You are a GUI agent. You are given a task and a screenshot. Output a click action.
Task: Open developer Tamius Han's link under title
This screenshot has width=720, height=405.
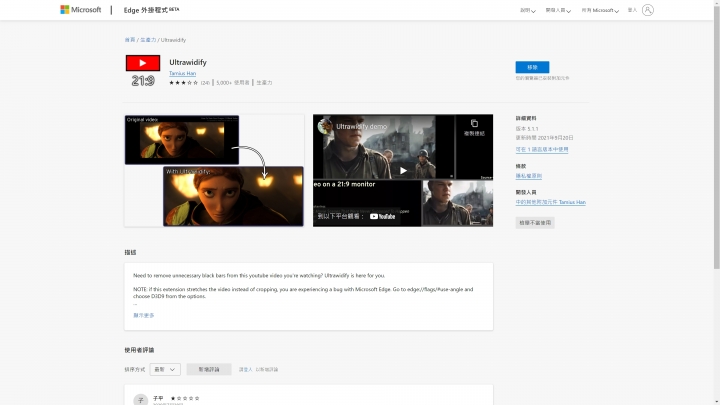pos(182,73)
